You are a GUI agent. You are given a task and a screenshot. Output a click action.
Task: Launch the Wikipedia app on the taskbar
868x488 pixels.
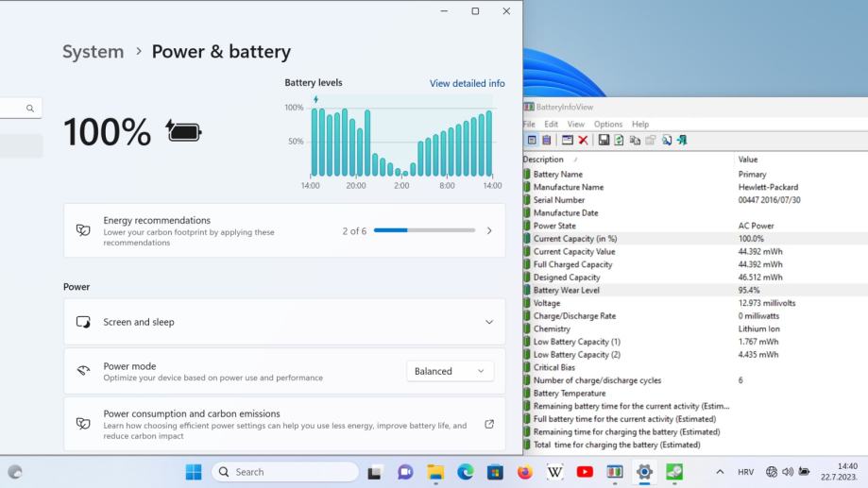[x=554, y=472]
